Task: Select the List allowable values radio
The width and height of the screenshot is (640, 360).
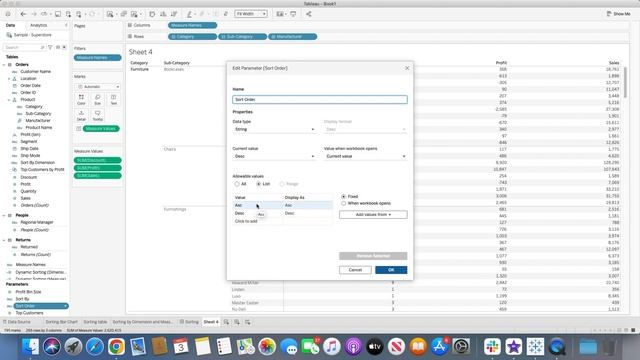Action: 259,184
